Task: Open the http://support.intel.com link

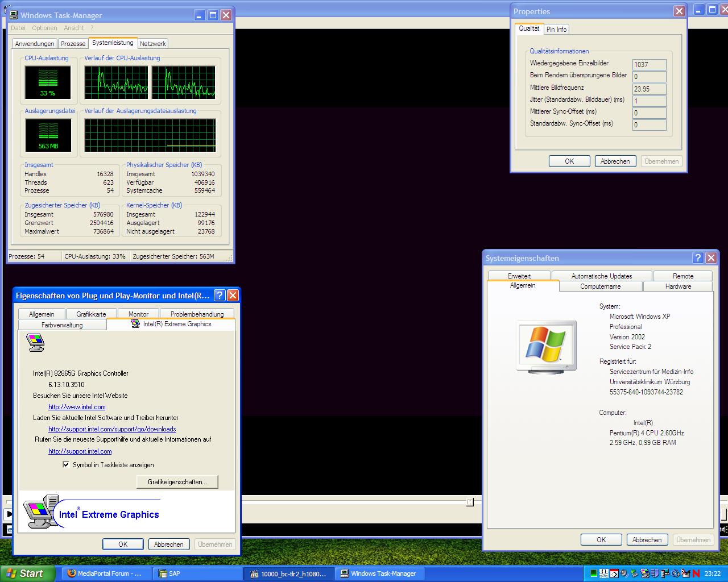Action: click(x=80, y=451)
